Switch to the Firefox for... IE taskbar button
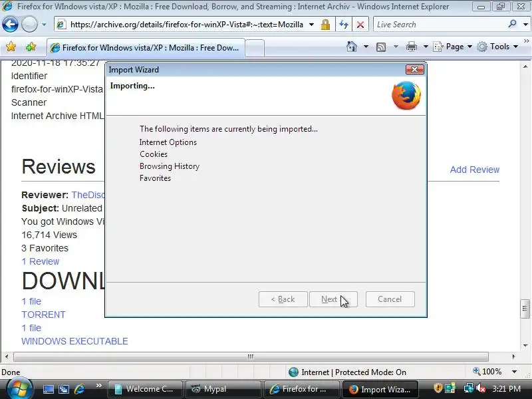 tap(301, 389)
